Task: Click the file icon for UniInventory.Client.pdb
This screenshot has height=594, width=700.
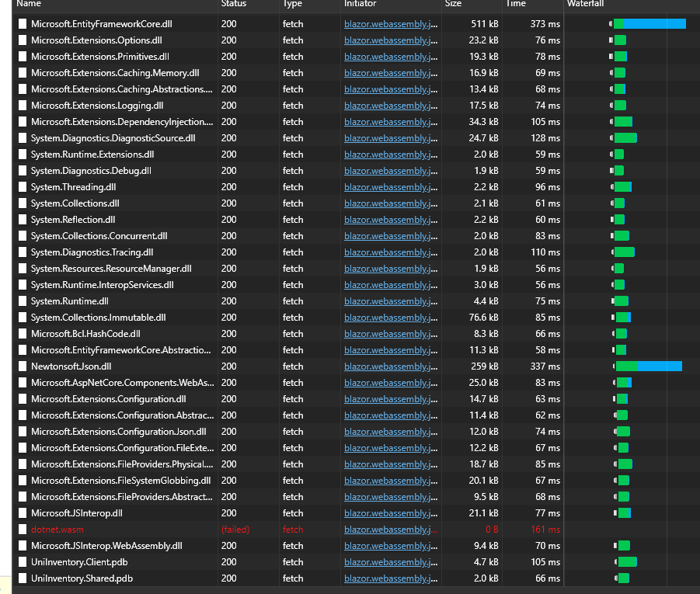Action: click(22, 561)
